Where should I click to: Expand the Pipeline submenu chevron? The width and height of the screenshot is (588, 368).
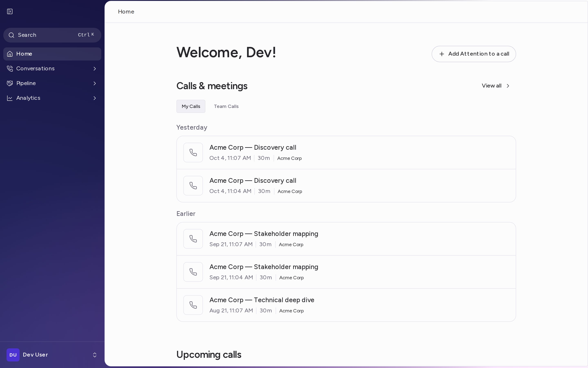tap(95, 83)
